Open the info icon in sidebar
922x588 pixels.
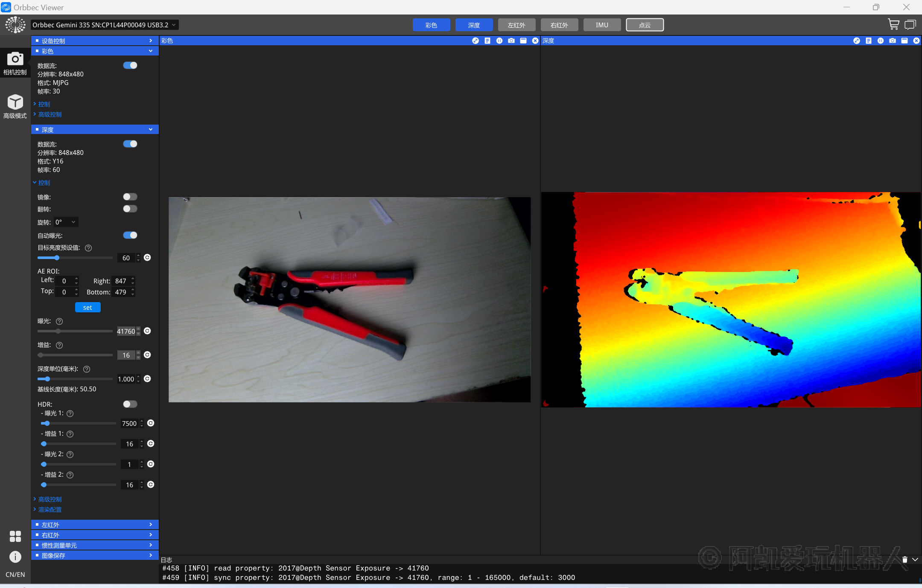tap(15, 556)
